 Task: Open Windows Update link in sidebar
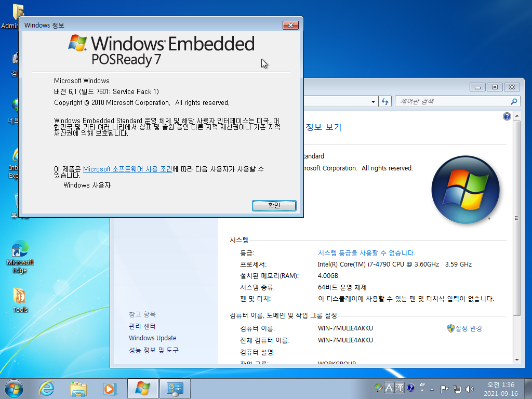point(152,338)
